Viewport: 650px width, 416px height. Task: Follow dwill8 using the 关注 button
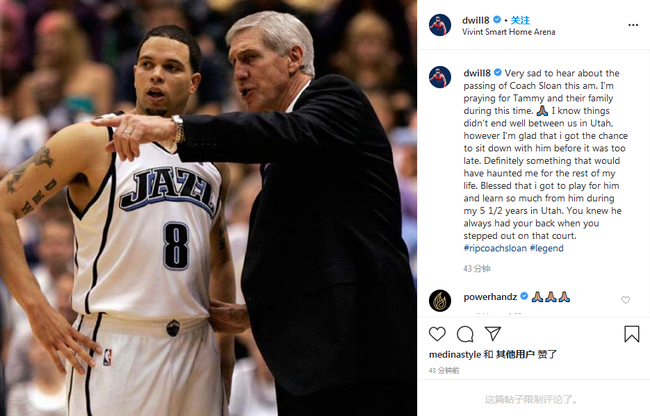(520, 20)
